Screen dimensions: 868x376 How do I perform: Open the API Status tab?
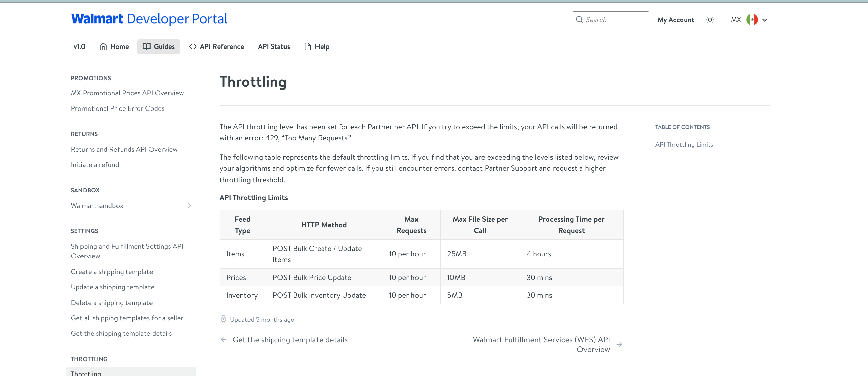point(274,46)
